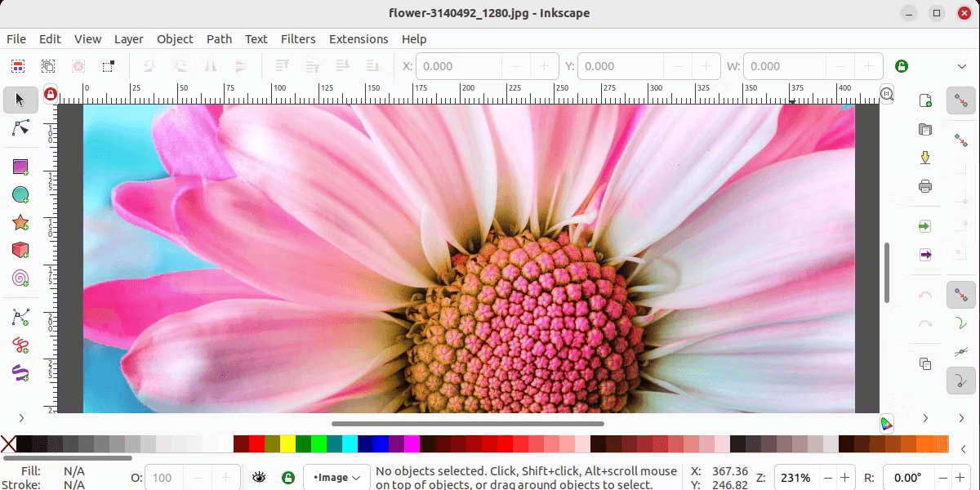Toggle snap to smooth nodes

(961, 381)
